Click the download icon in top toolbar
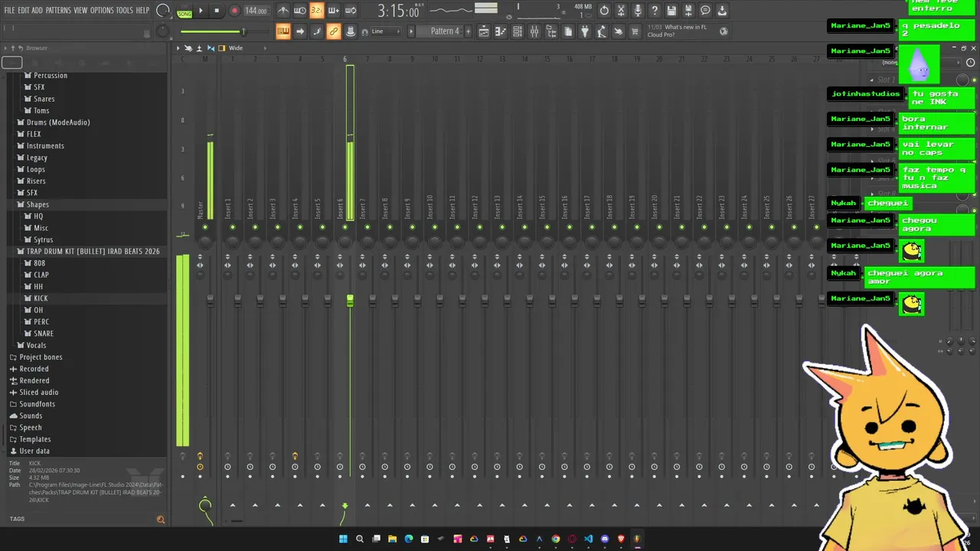The height and width of the screenshot is (551, 980). (722, 11)
